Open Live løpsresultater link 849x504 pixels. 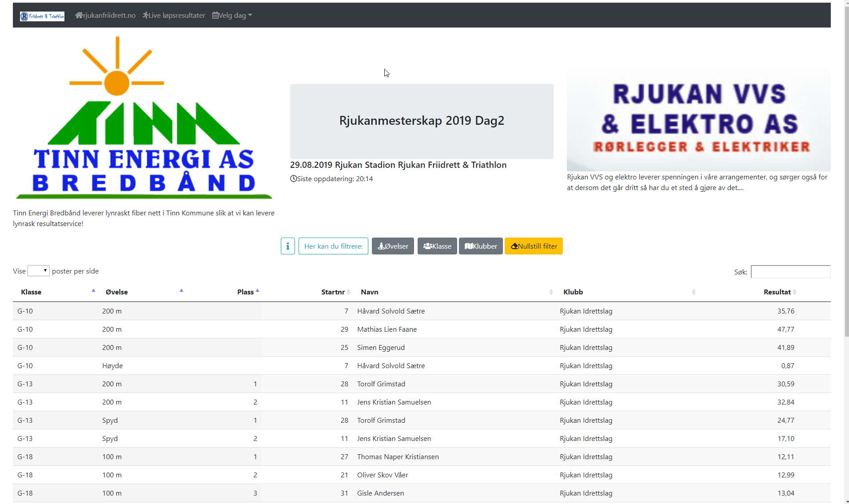[174, 15]
